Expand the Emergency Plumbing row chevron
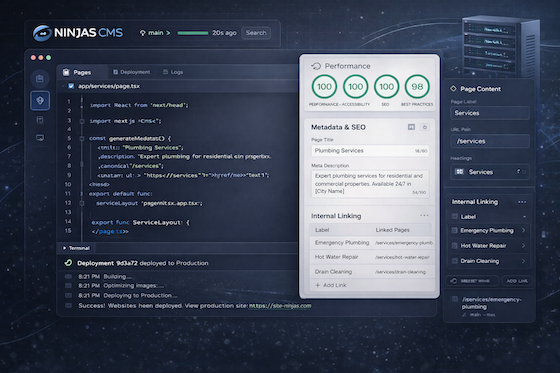Image resolution: width=560 pixels, height=373 pixels. click(524, 230)
